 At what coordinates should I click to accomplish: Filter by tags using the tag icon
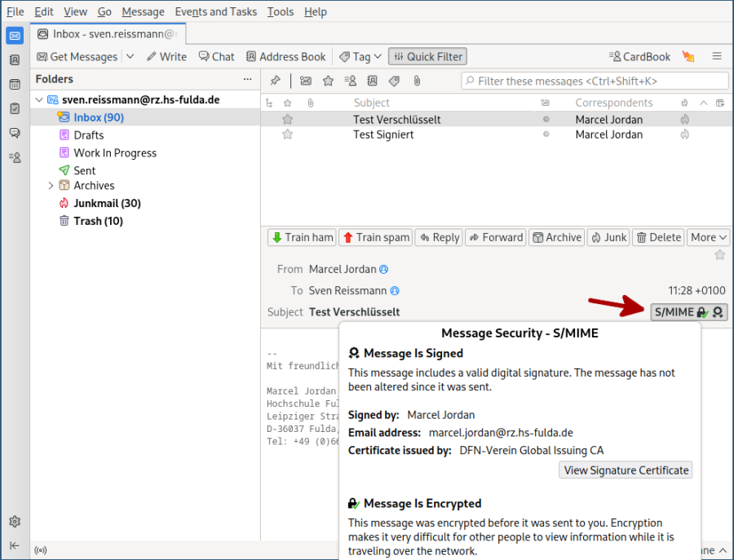[x=394, y=80]
